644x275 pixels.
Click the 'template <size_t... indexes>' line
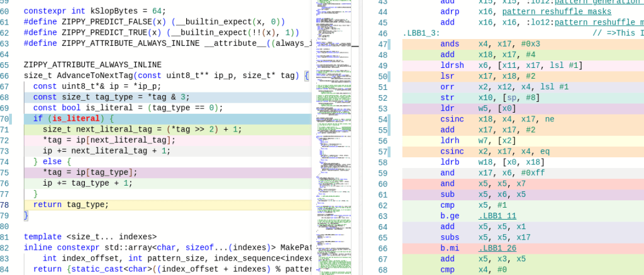coord(90,237)
